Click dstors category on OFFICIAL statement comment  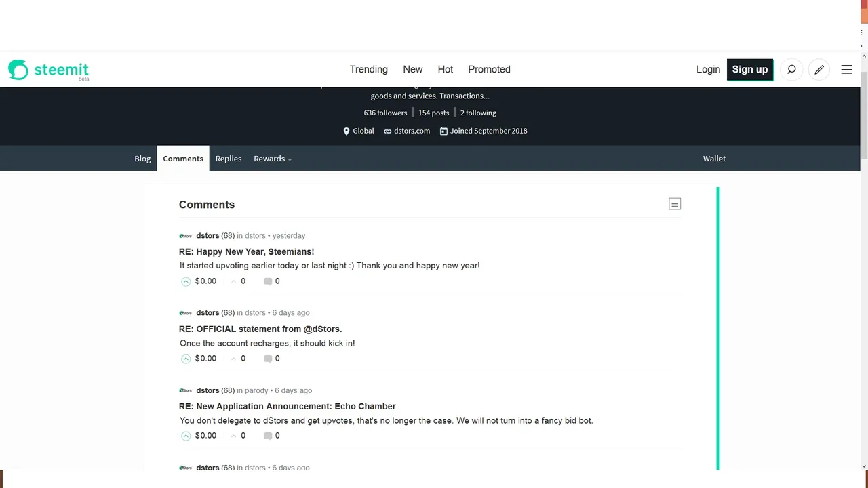pyautogui.click(x=255, y=313)
